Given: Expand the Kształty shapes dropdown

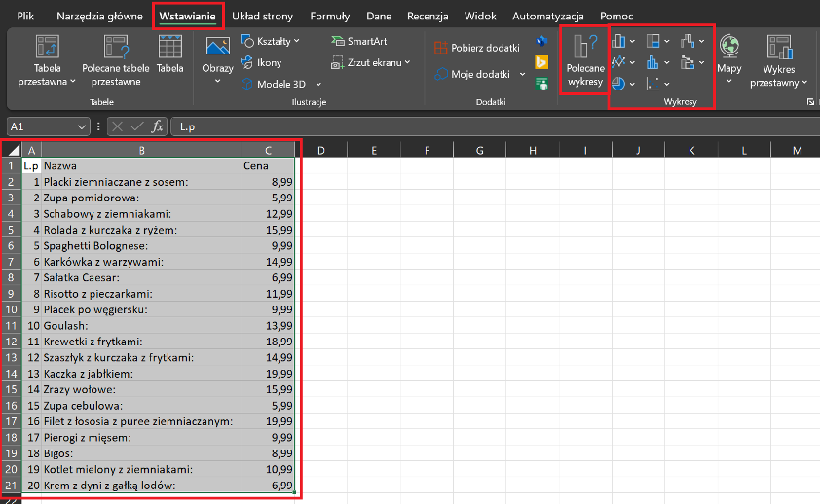Looking at the screenshot, I should pos(296,41).
